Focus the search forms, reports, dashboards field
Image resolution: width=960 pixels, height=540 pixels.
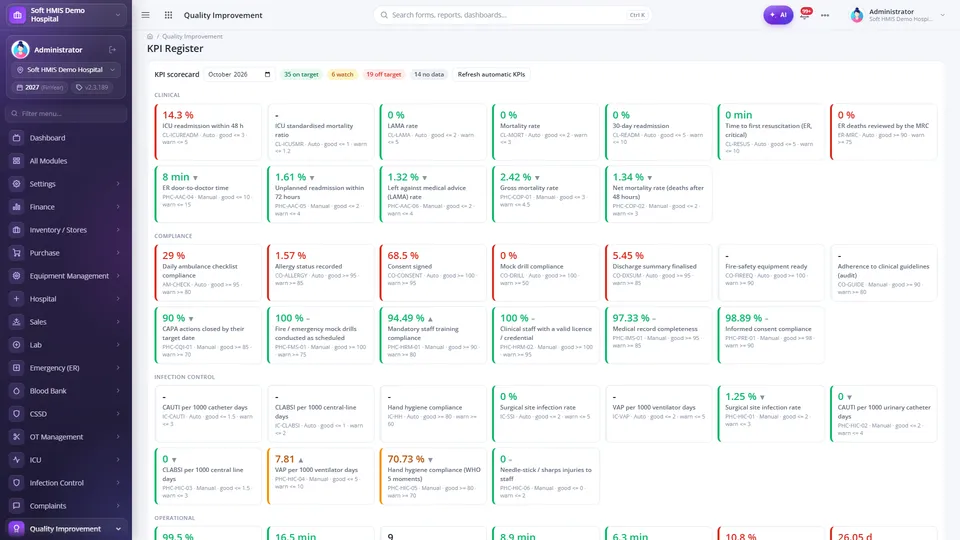click(512, 15)
